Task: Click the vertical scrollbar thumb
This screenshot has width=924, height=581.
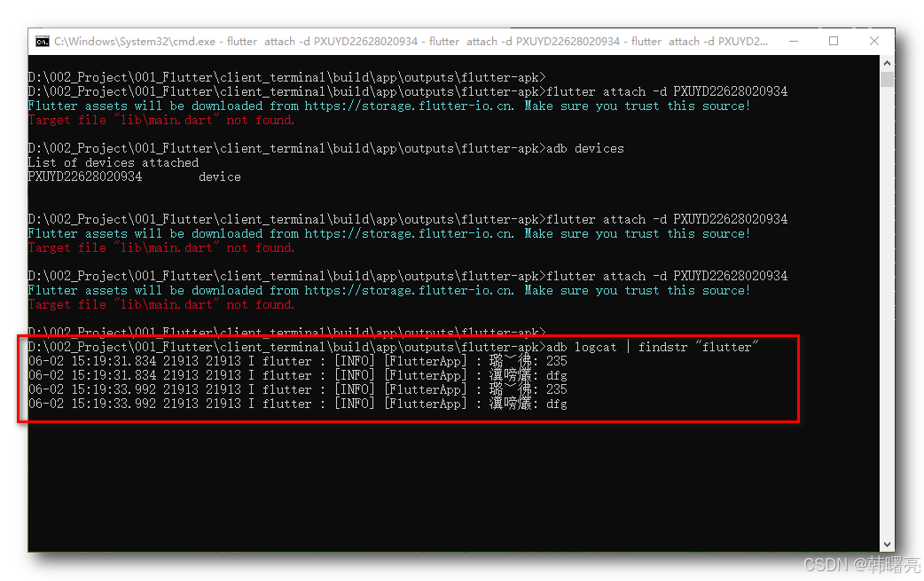Action: [x=887, y=79]
